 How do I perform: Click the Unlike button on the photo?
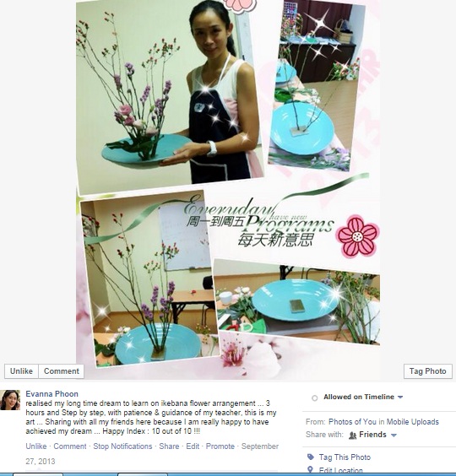coord(21,371)
